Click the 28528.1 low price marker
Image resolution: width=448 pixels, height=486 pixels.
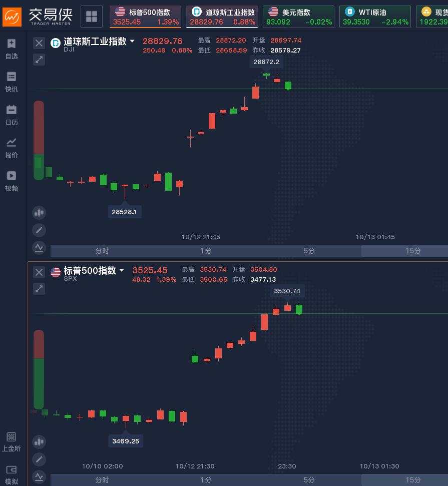pyautogui.click(x=124, y=212)
